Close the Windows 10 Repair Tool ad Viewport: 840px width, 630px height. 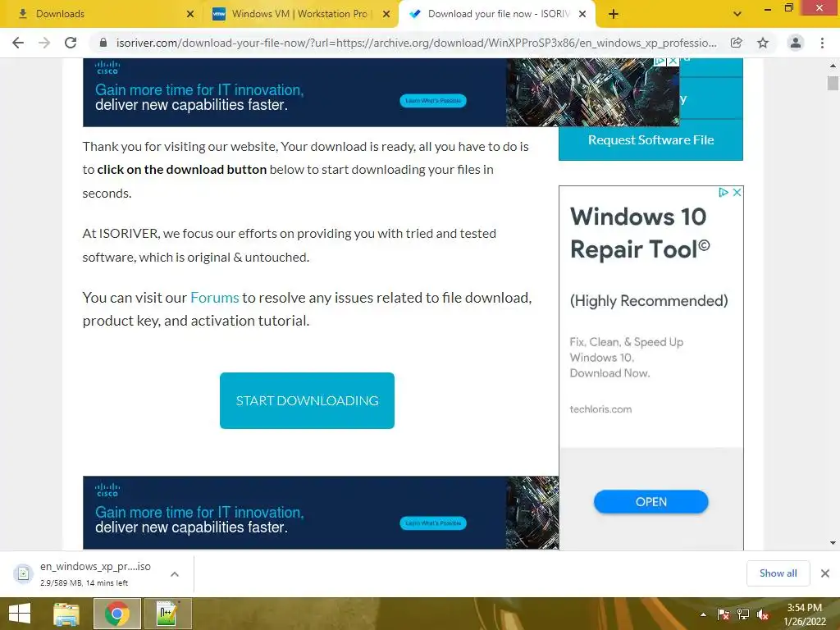737,192
